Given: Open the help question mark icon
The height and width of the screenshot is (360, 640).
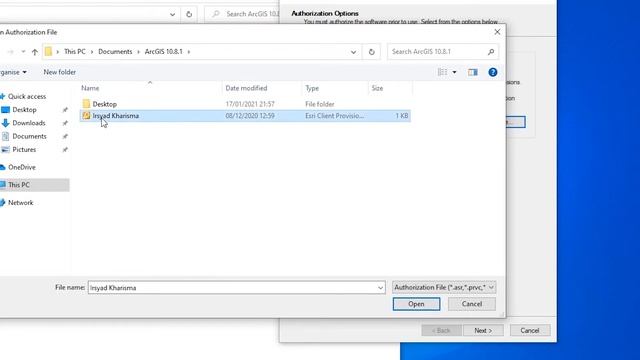Looking at the screenshot, I should 493,72.
